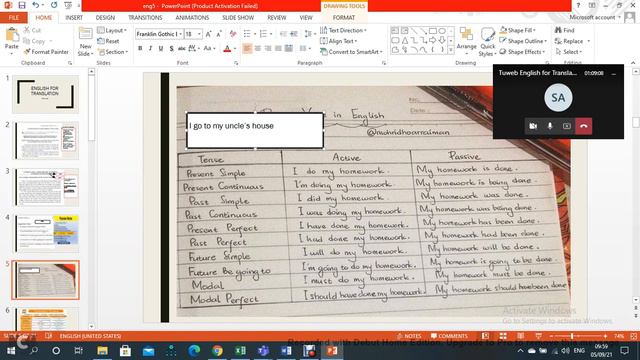This screenshot has height=360, width=640.
Task: Switch to the FORMAT tab
Action: (x=344, y=18)
